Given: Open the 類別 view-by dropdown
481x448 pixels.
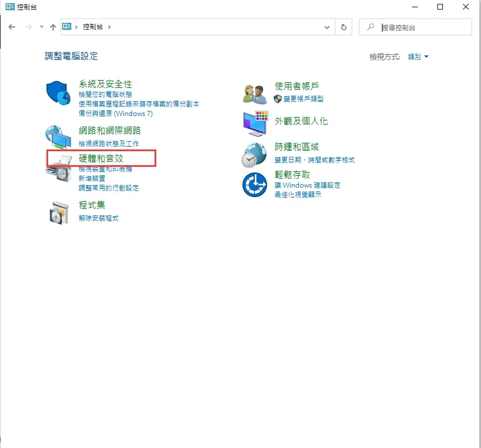Looking at the screenshot, I should coord(418,57).
